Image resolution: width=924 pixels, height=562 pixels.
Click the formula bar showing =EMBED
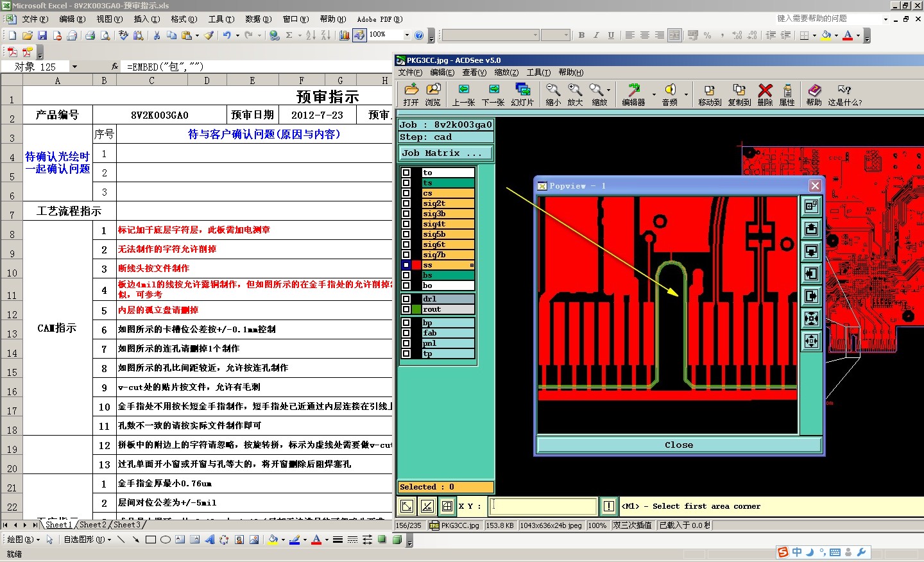click(258, 67)
